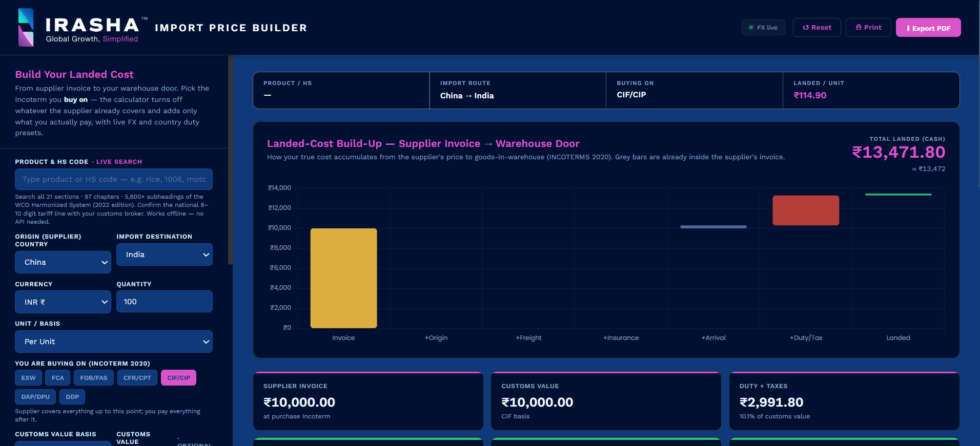
Task: Expand the Import Destination dropdown showing India
Action: pyautogui.click(x=165, y=254)
